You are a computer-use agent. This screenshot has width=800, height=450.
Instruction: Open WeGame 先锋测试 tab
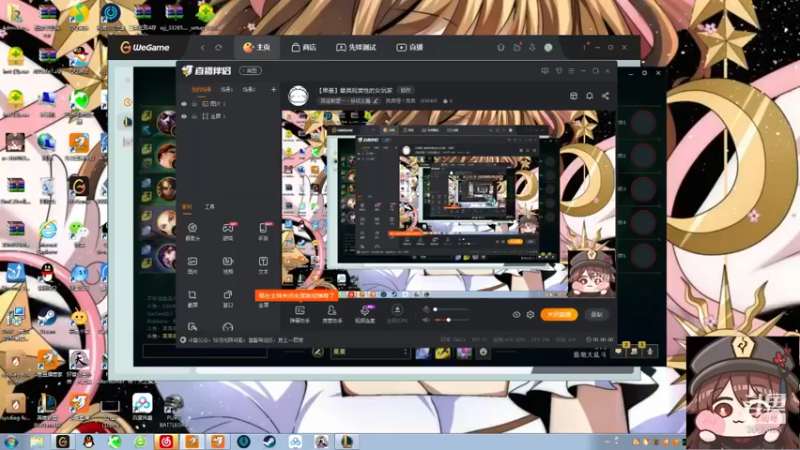tap(356, 47)
